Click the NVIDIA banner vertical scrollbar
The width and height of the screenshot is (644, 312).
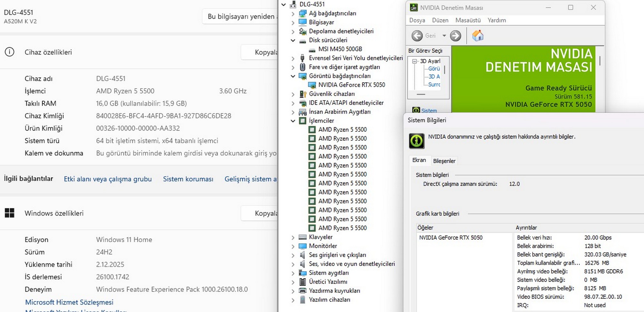click(600, 61)
